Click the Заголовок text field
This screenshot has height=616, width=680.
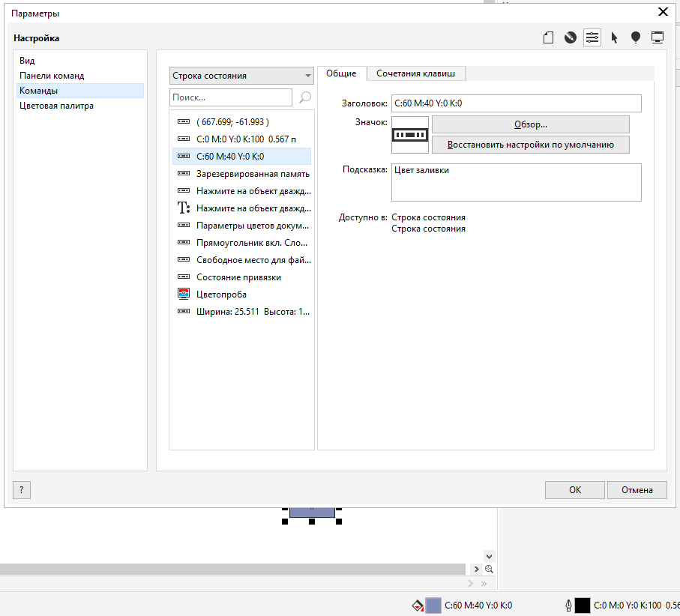click(x=516, y=103)
